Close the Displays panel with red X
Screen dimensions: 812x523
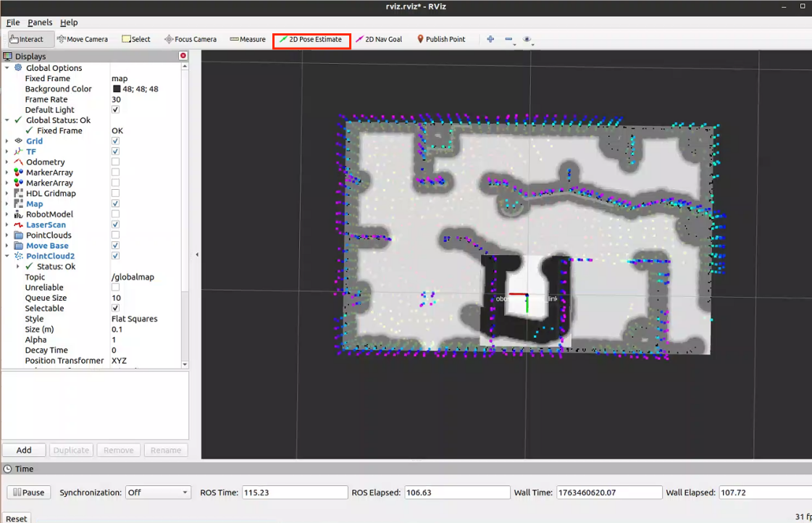point(183,56)
